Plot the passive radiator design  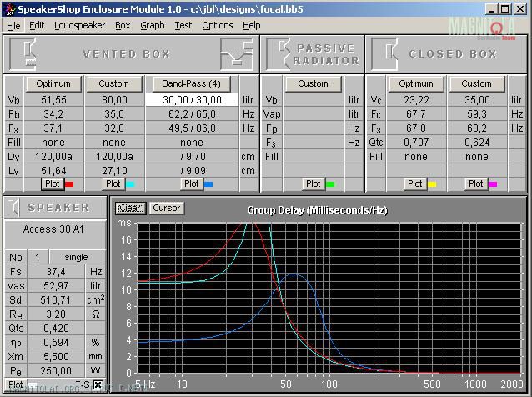click(313, 184)
